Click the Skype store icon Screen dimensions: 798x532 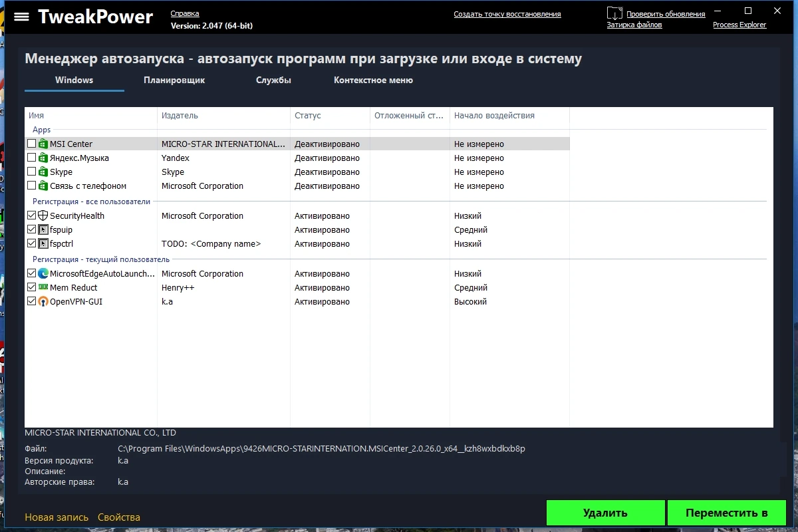43,172
